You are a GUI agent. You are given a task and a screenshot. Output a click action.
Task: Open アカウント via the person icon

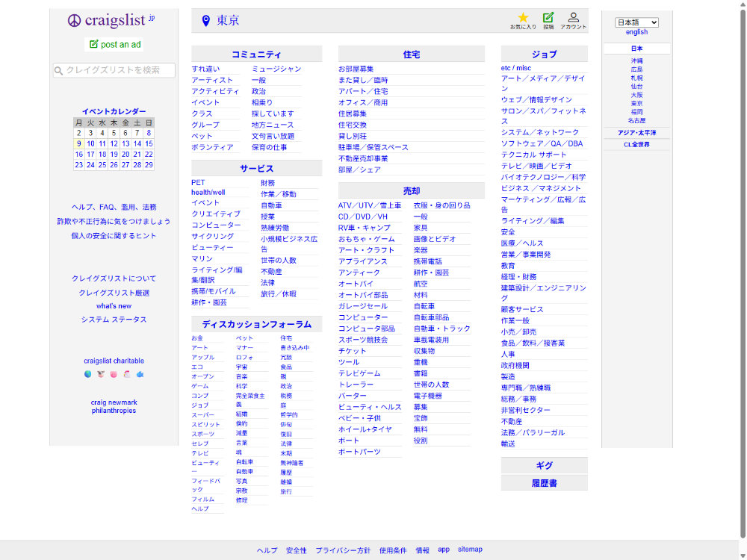574,17
